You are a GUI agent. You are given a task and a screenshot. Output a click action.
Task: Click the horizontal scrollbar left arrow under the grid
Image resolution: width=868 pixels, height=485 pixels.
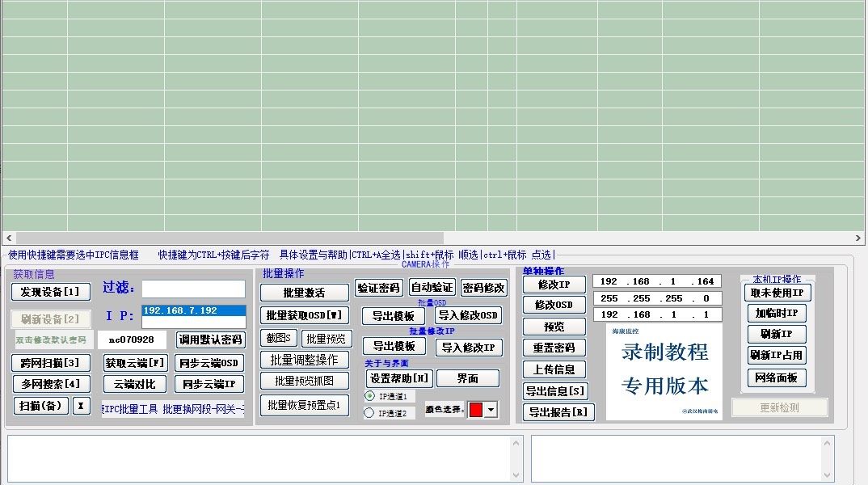pyautogui.click(x=9, y=238)
